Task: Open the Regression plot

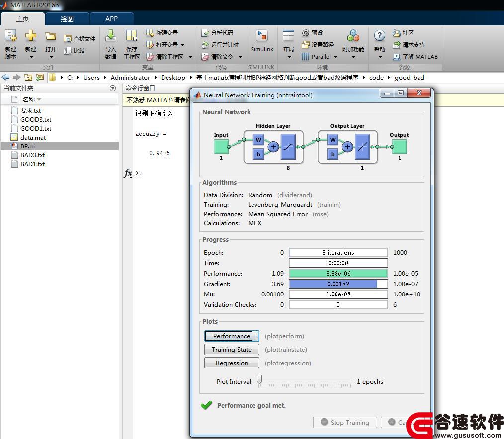Action: (x=232, y=363)
